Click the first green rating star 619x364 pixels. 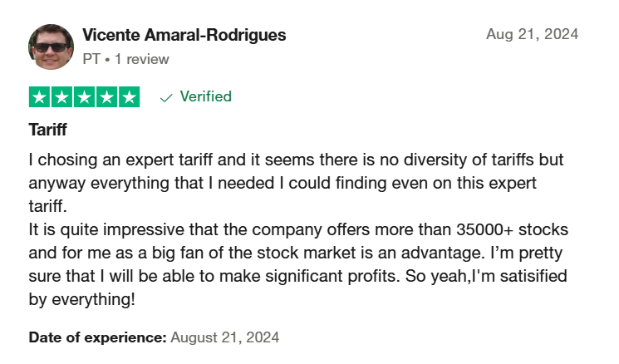pyautogui.click(x=40, y=96)
